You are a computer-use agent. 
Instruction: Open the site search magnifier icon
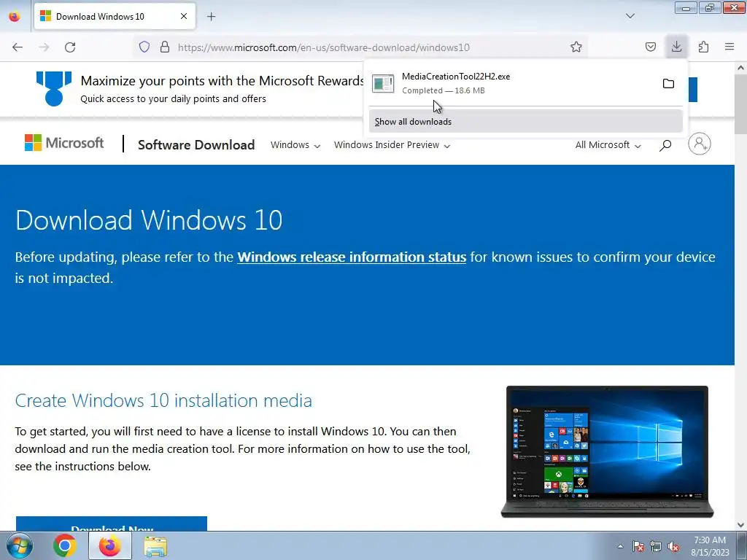click(x=665, y=145)
